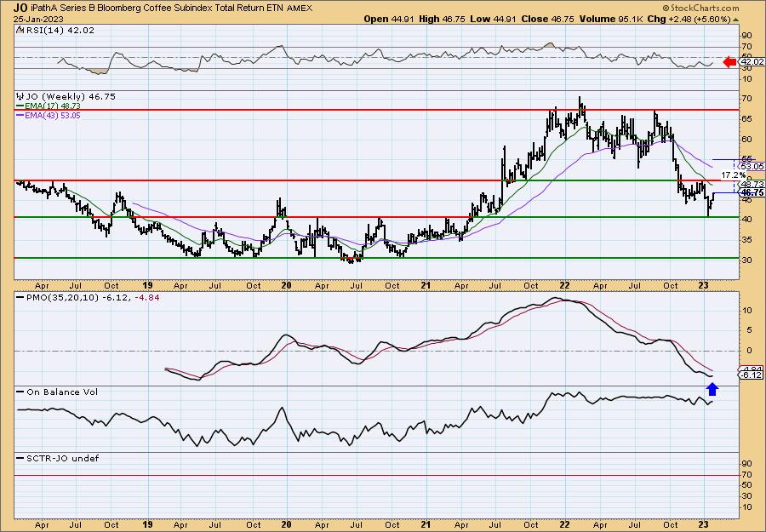Viewport: 766px width, 532px height.
Task: Click the On Balance Vol label
Action: coord(62,392)
